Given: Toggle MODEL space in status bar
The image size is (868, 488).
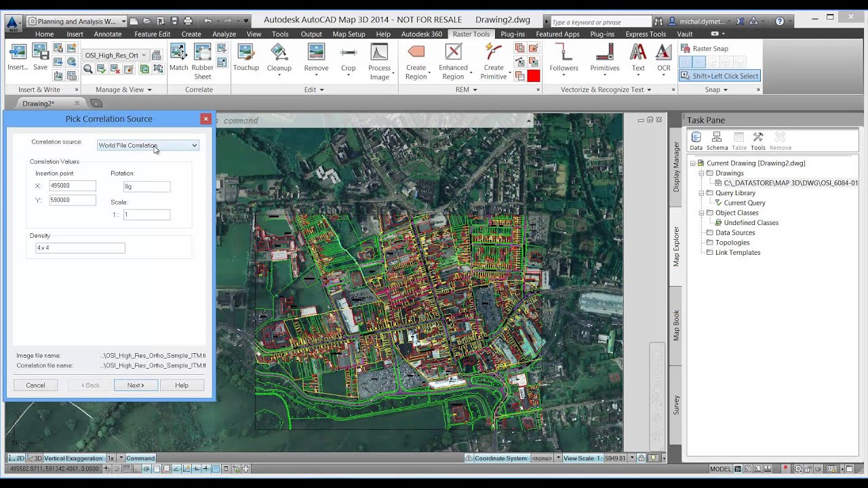Looking at the screenshot, I should coord(720,469).
